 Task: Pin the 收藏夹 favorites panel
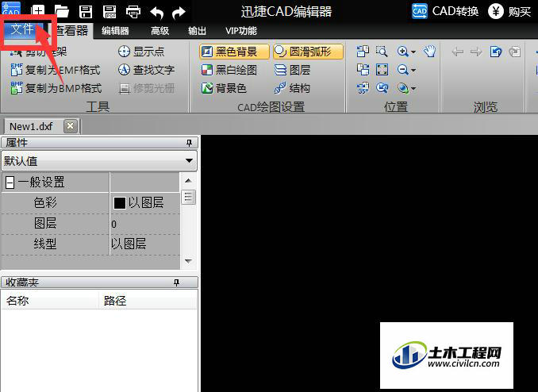pyautogui.click(x=176, y=282)
